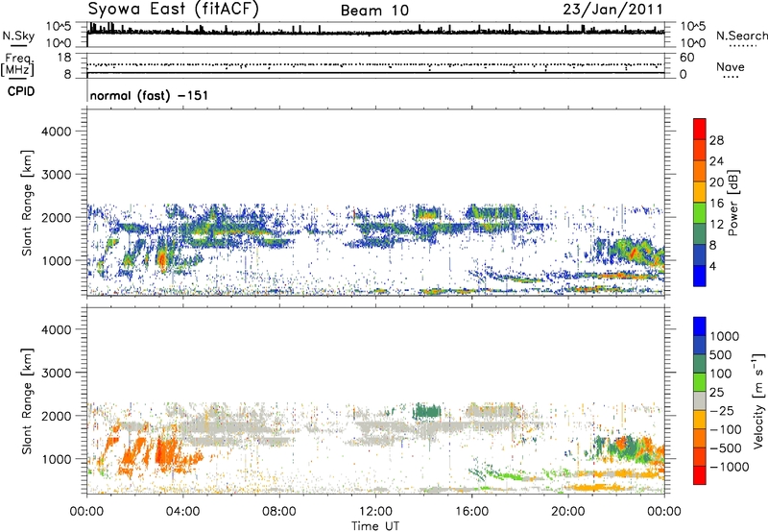
Task: Click 'Slant Range [km]' label of power panel
Action: pos(27,203)
